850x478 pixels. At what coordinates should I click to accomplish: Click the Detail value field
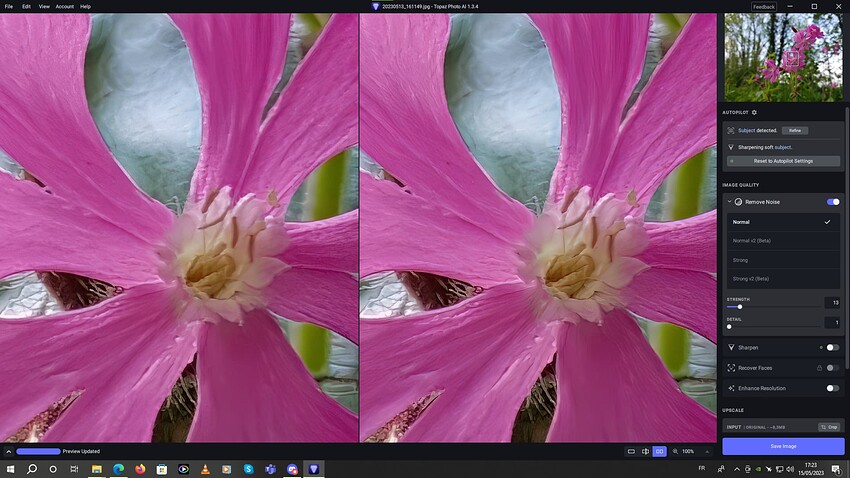click(832, 322)
